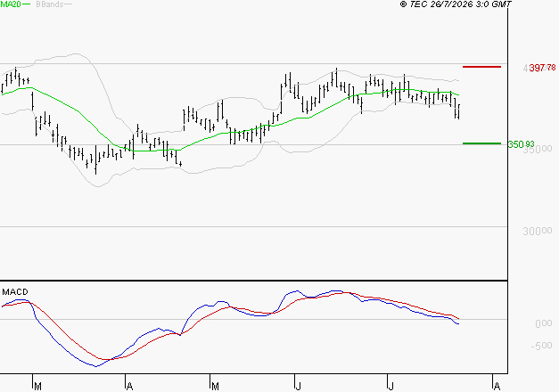Image resolution: width=559 pixels, height=392 pixels.
Task: Click the green 350.93 price label
Action: click(x=521, y=144)
